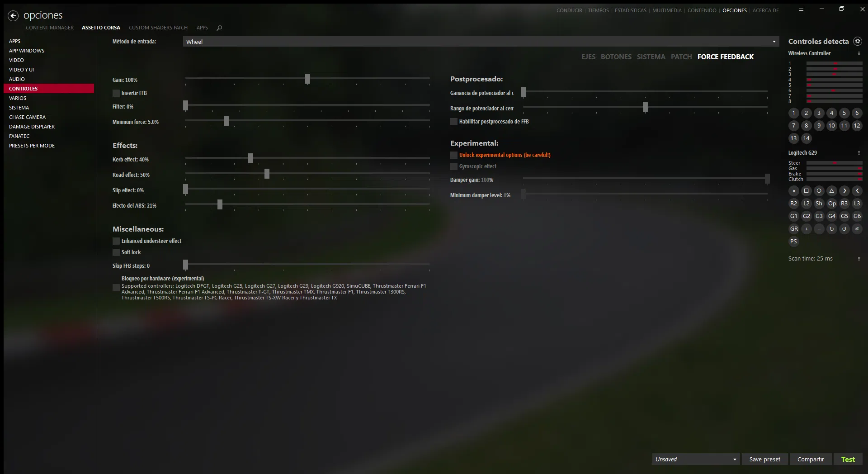This screenshot has width=868, height=474.
Task: Toggle the Soft lock checkbox
Action: (116, 252)
